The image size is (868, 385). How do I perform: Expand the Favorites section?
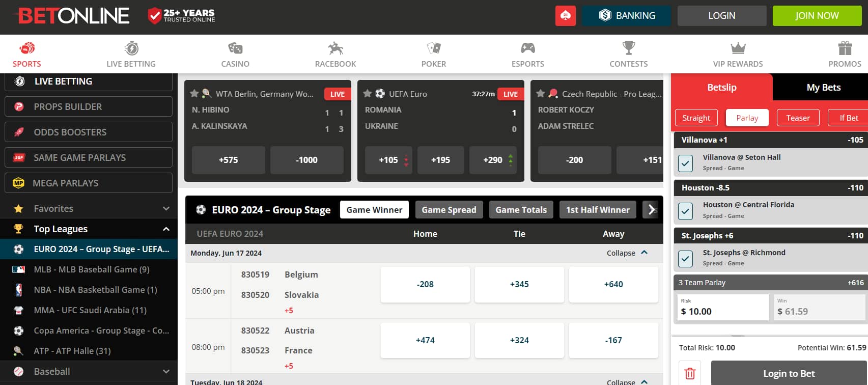click(166, 208)
